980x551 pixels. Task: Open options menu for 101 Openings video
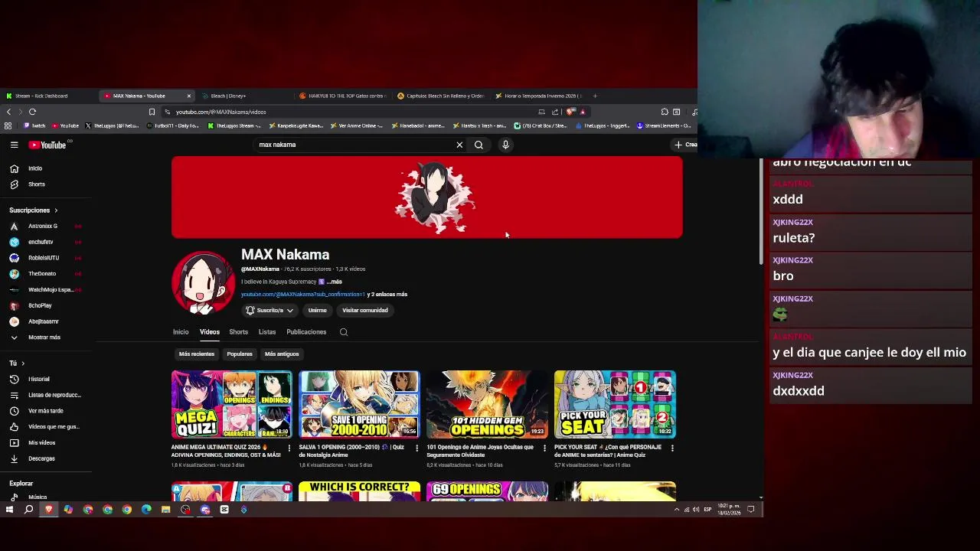click(544, 448)
